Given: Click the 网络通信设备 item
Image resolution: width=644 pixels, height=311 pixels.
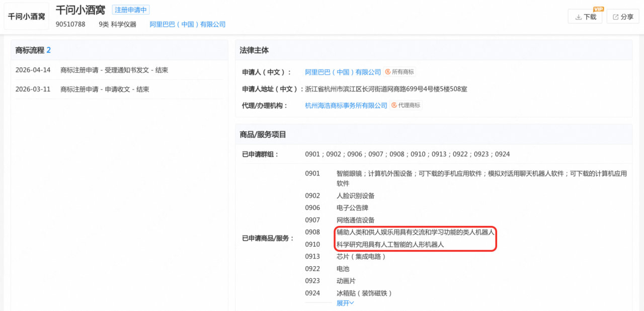Looking at the screenshot, I should point(356,220).
